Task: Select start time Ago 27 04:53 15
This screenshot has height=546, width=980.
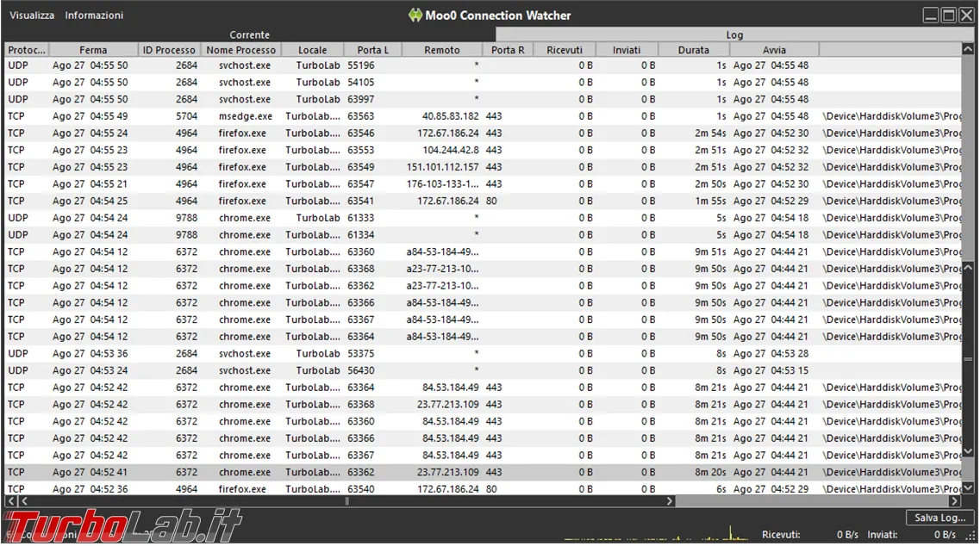Action: [x=771, y=369]
